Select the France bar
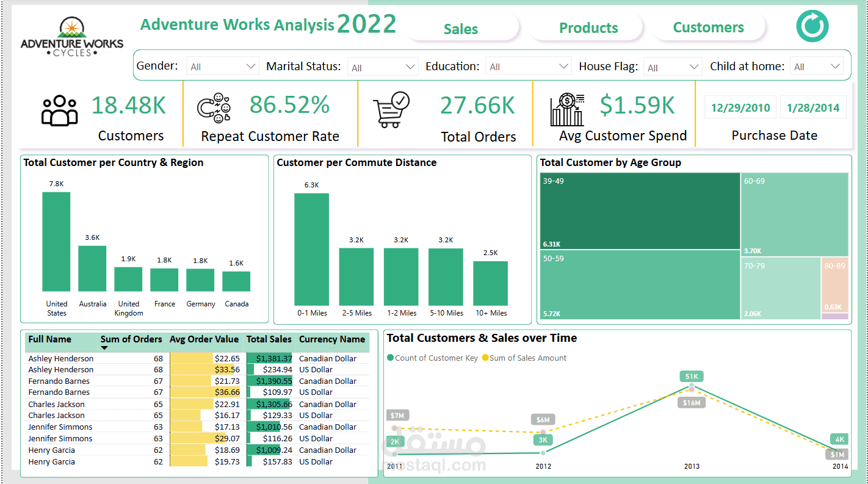This screenshot has width=868, height=484. [164, 280]
